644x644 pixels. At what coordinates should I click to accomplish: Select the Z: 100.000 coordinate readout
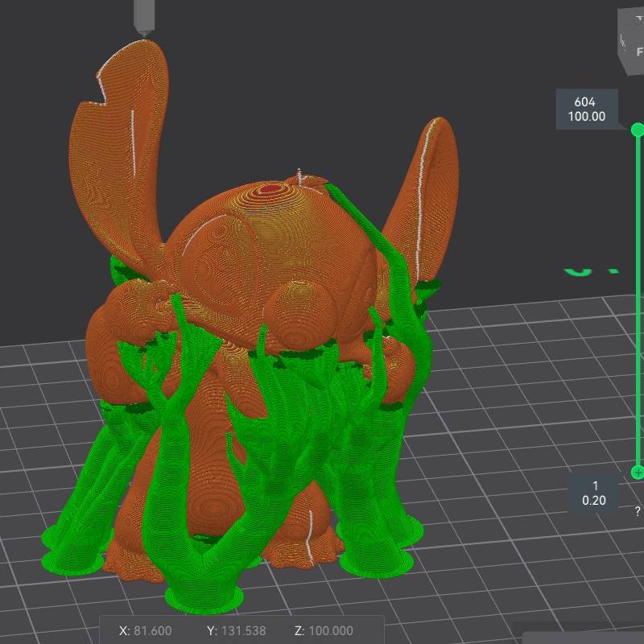(x=324, y=630)
